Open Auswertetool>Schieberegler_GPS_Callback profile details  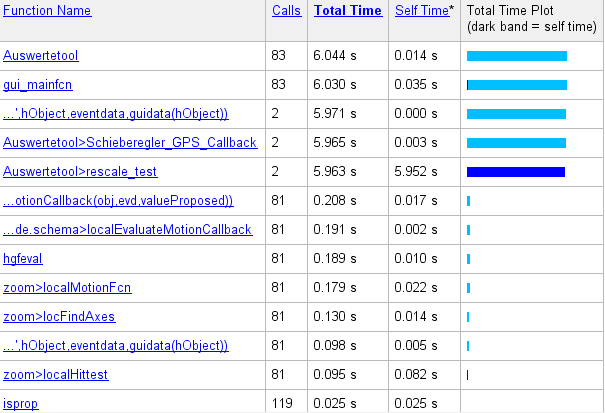tap(130, 143)
